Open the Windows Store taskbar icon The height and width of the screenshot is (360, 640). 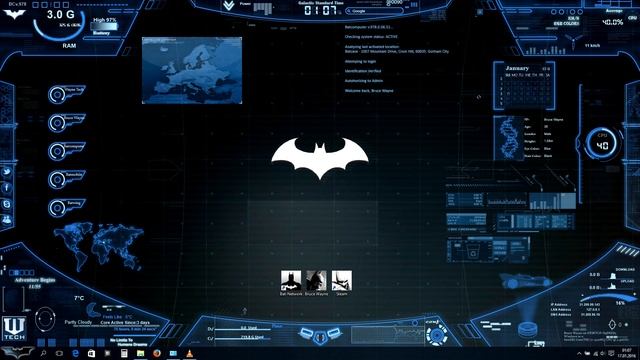click(91, 353)
